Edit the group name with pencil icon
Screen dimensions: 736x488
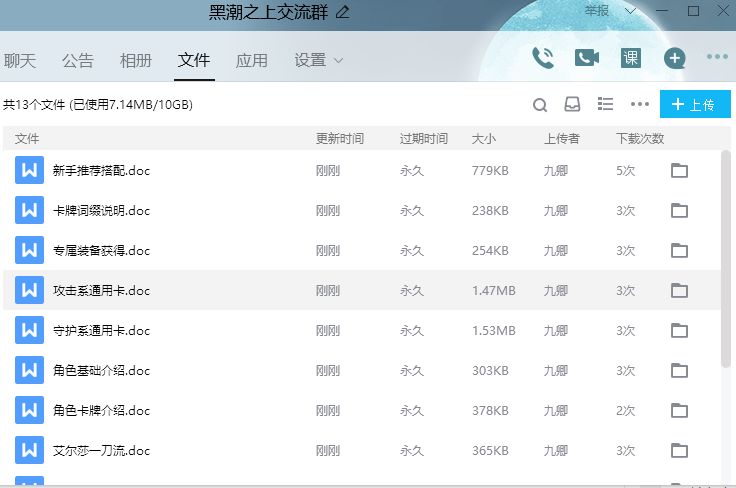click(x=343, y=12)
